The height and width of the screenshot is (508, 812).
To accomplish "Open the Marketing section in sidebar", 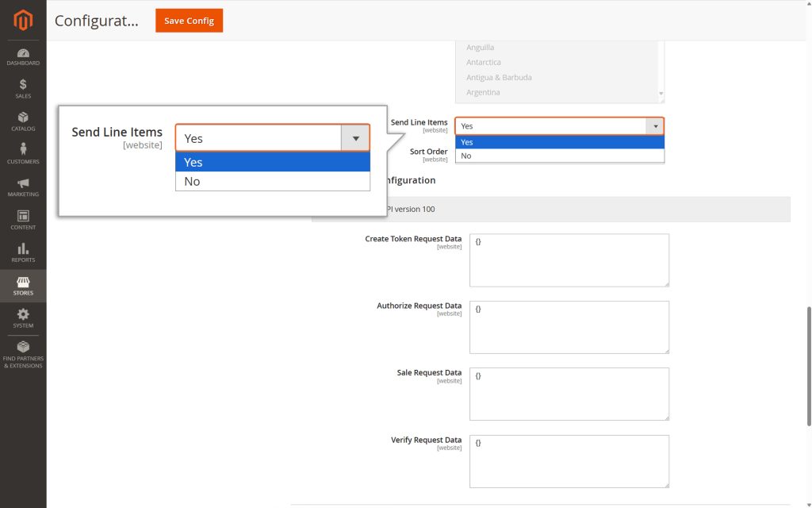I will click(x=23, y=187).
